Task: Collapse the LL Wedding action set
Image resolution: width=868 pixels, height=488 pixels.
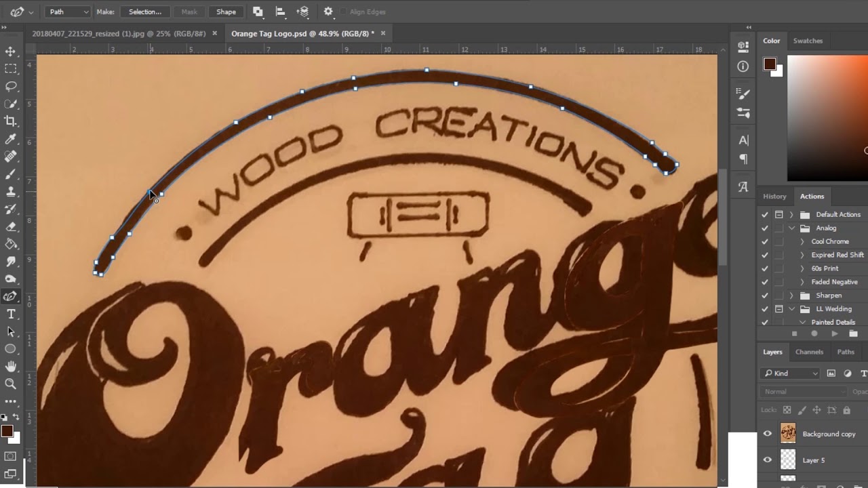Action: click(x=791, y=309)
